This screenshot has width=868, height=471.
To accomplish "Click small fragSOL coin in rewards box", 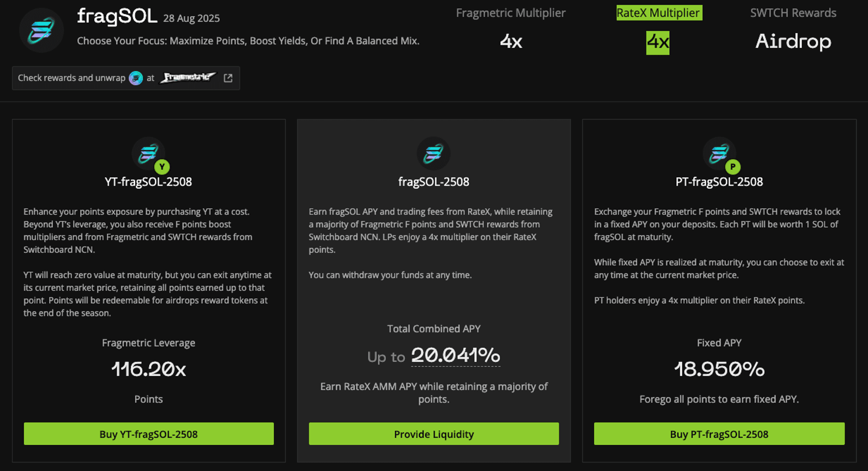I will coord(136,78).
